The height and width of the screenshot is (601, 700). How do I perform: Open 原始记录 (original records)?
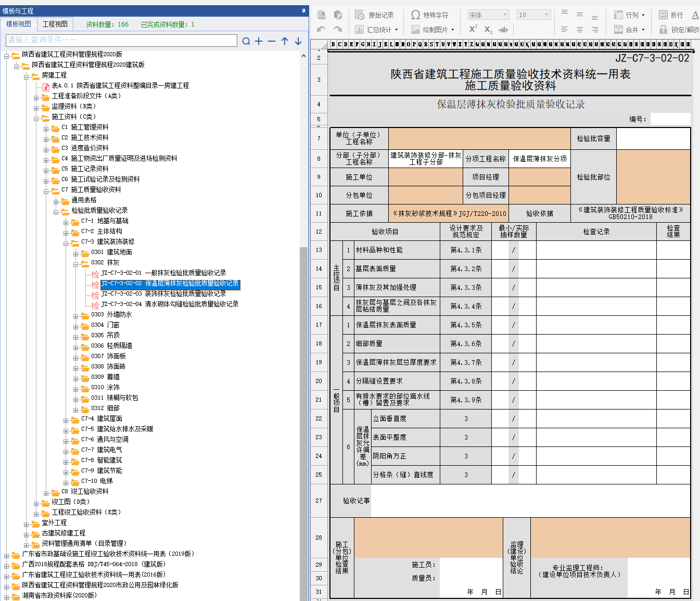[374, 15]
